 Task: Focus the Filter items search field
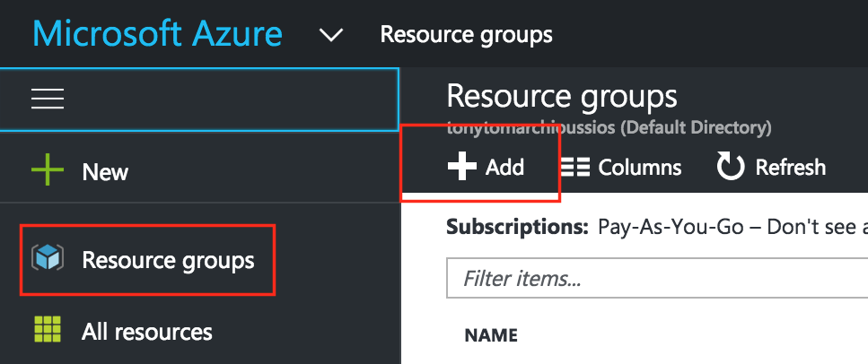pos(656,278)
